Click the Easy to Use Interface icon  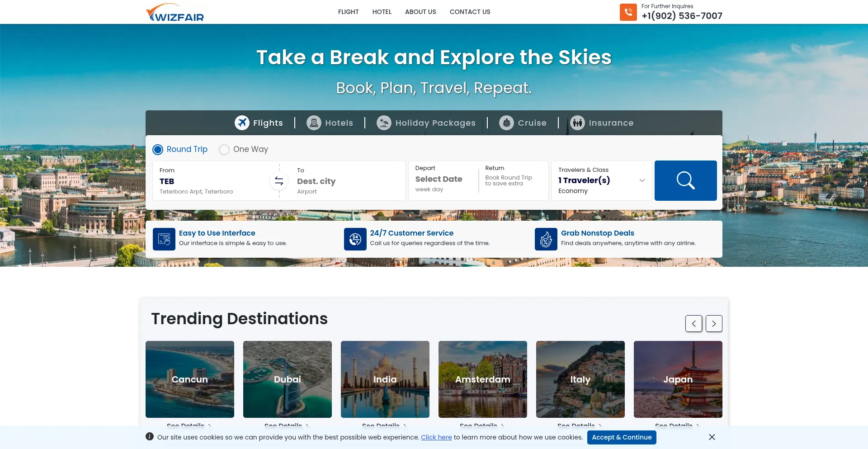[x=164, y=239]
